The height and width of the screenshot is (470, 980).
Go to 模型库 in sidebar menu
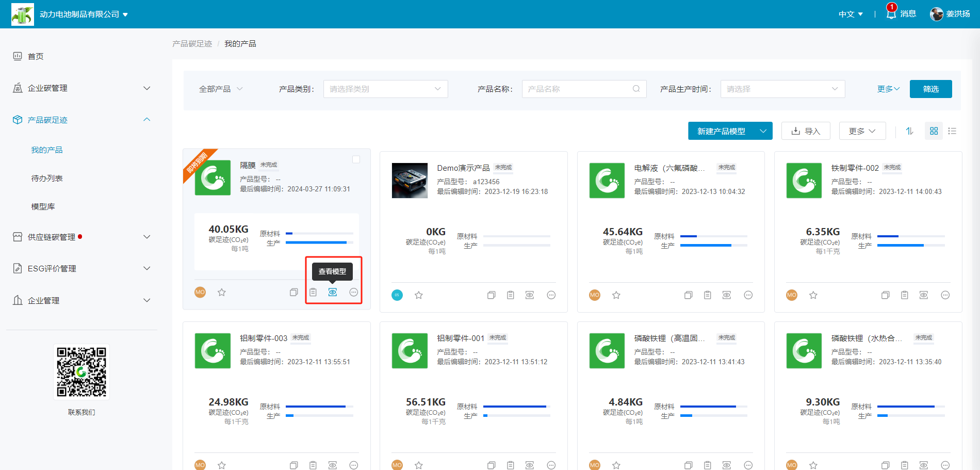(x=43, y=206)
